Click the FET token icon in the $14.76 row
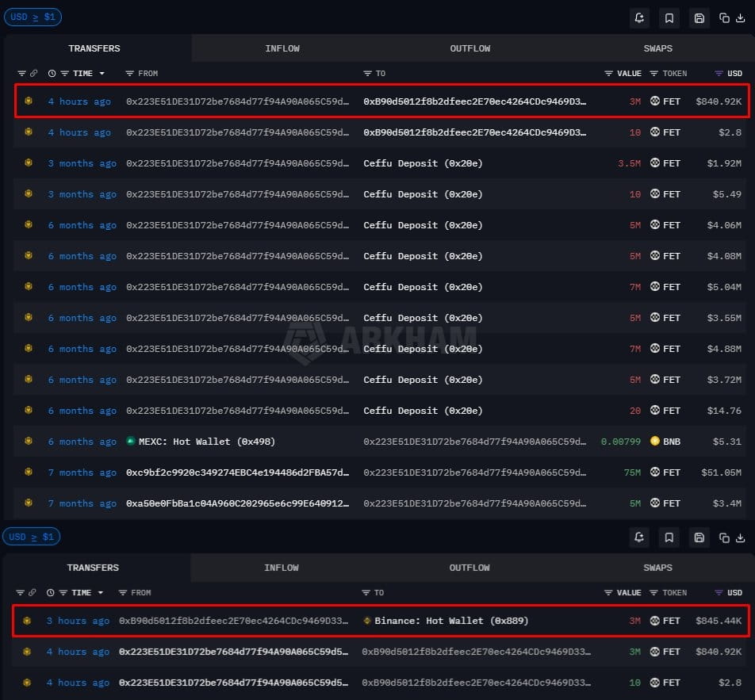The width and height of the screenshot is (755, 700). (655, 410)
